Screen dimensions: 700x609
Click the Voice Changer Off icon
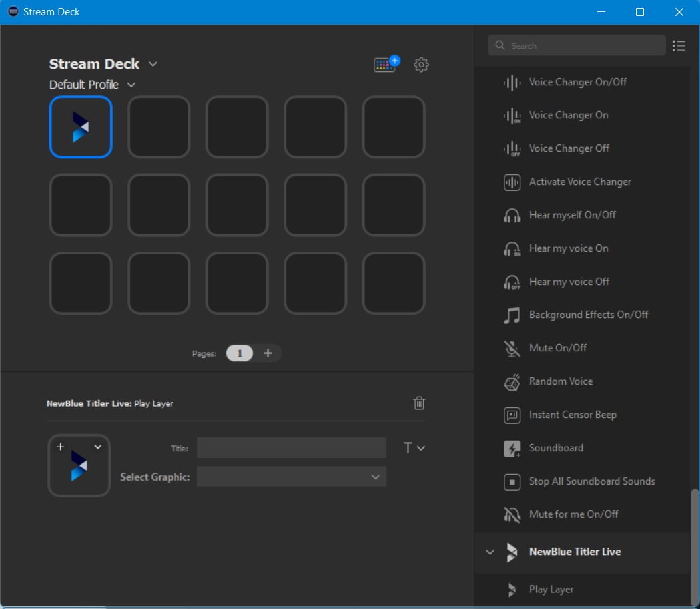[x=512, y=148]
